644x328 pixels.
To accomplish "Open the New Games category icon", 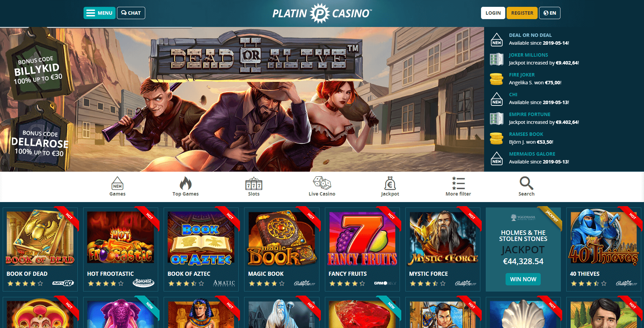I will pos(117,183).
